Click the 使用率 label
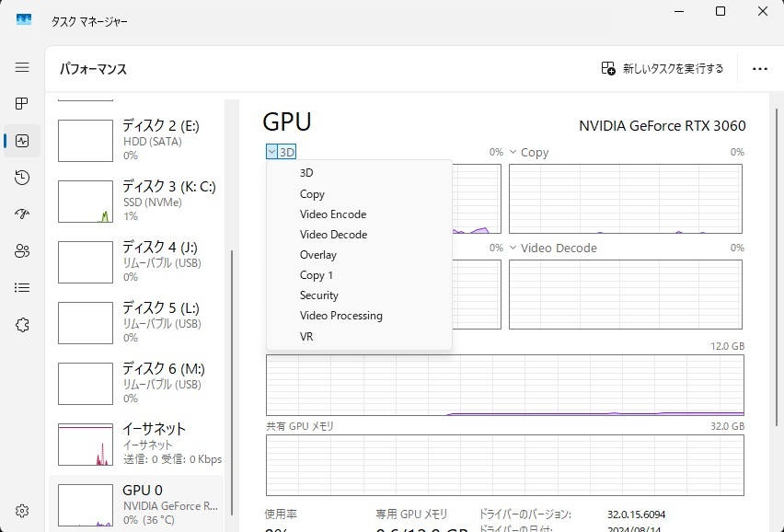Viewport: 784px width, 532px height. click(281, 514)
